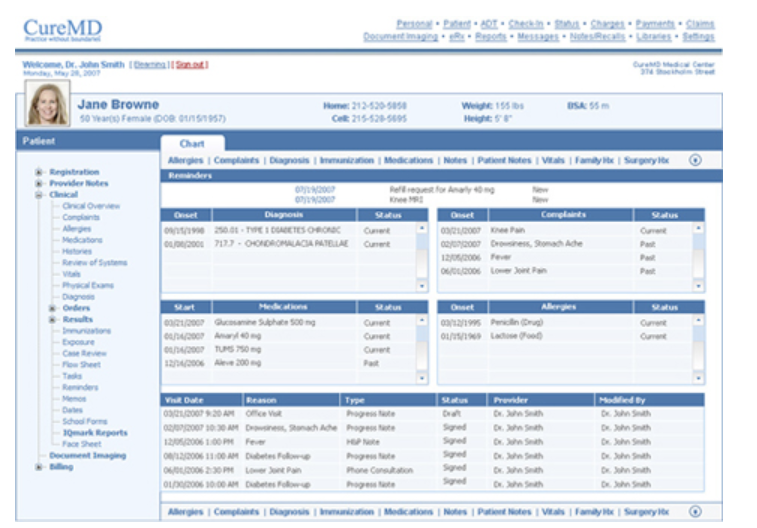Open Clinical Overview in sidebar tree
The height and width of the screenshot is (528, 757).
point(91,206)
